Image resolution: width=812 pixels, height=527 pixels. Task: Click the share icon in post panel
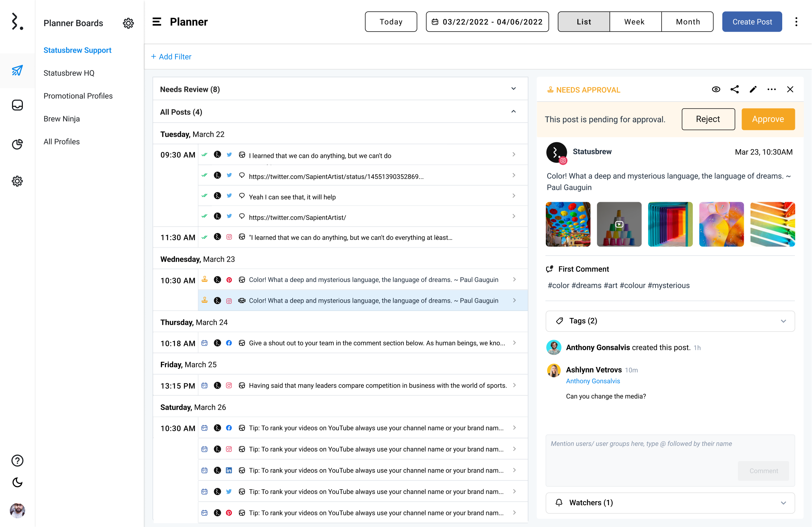[x=734, y=90]
